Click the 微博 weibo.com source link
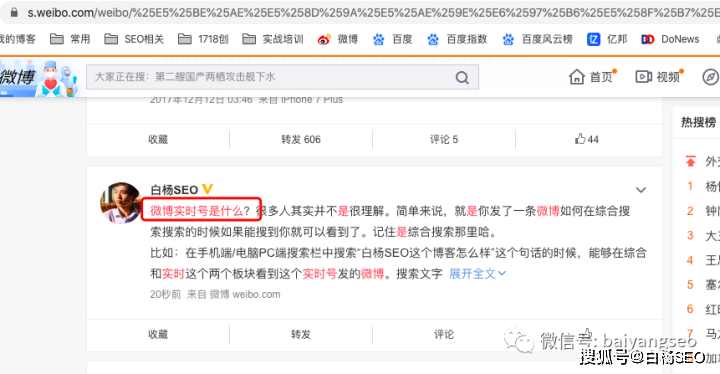 245,295
